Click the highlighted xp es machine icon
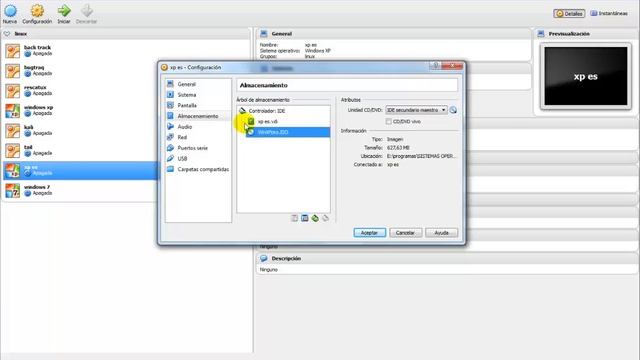Screen dimensions: 640x360 click(12, 171)
